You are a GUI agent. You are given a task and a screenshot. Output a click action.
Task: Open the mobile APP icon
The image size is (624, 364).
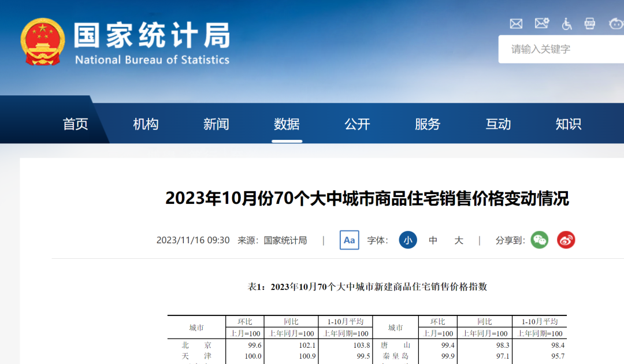click(x=589, y=24)
